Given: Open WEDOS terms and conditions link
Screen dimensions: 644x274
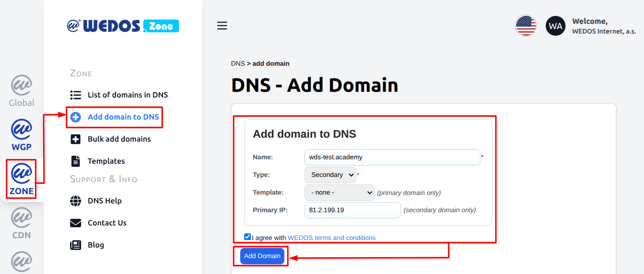Looking at the screenshot, I should pos(331,238).
